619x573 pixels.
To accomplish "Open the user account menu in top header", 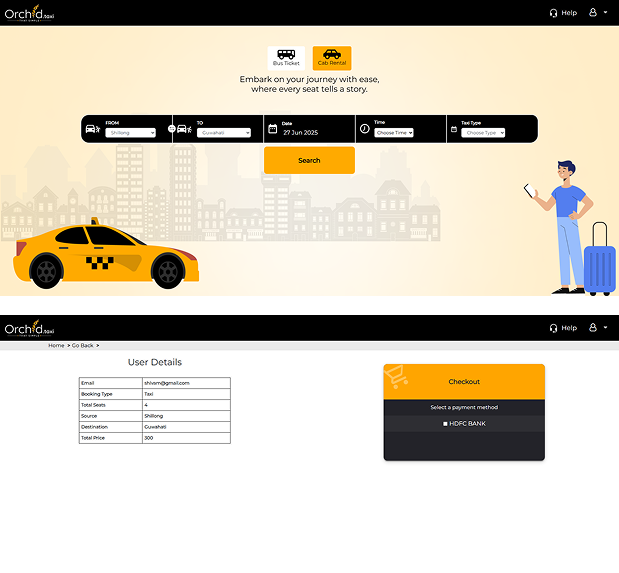I will [x=595, y=13].
